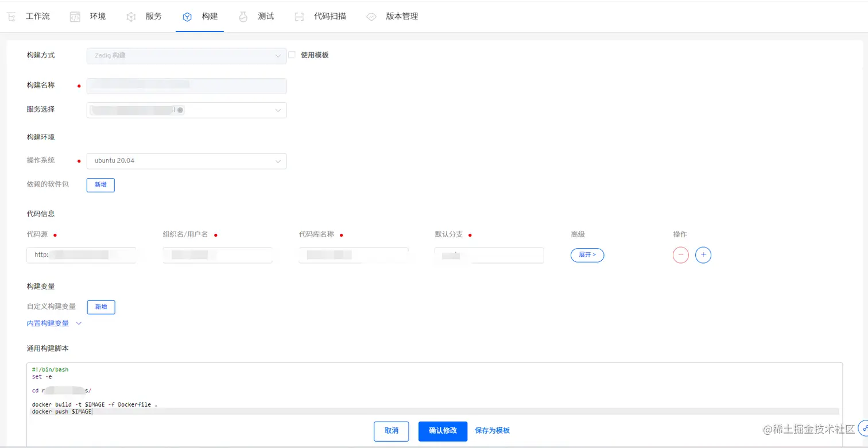The height and width of the screenshot is (448, 868).
Task: Click the 代码源 input field
Action: [x=81, y=255]
